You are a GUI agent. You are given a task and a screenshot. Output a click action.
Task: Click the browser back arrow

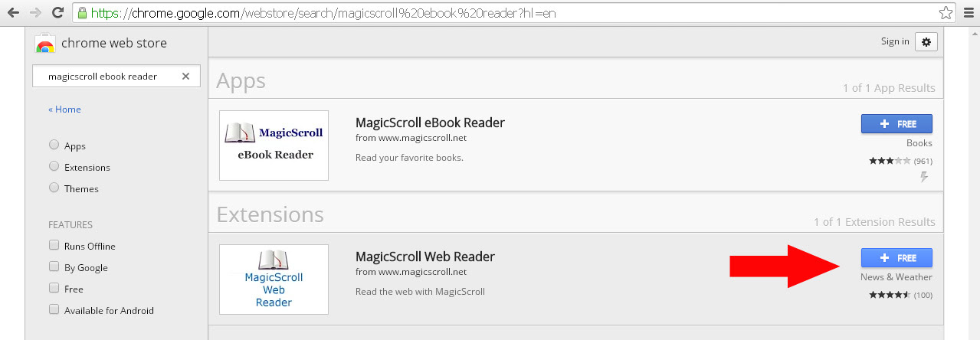(x=13, y=13)
